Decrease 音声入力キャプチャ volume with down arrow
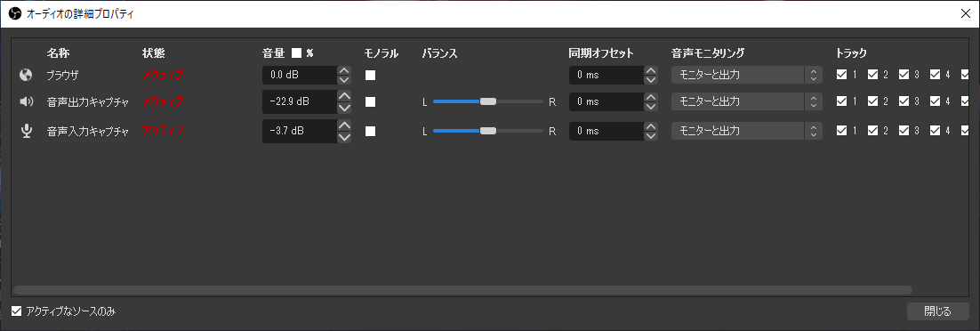The image size is (980, 331). [x=344, y=137]
